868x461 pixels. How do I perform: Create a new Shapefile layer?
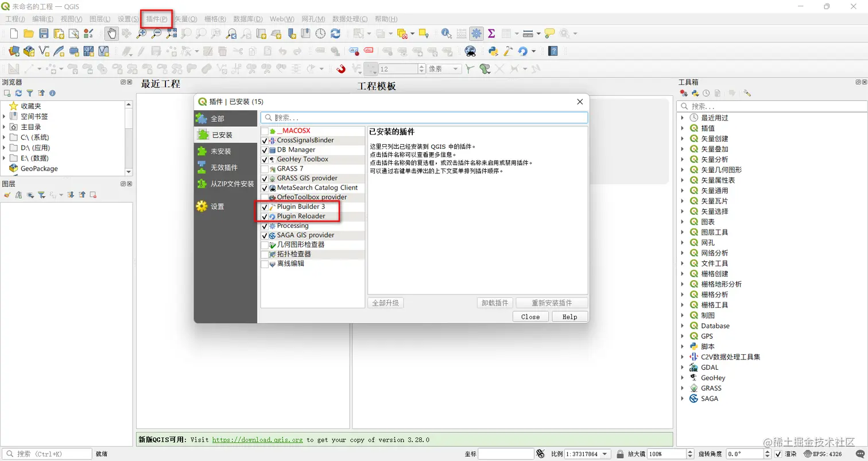[44, 51]
